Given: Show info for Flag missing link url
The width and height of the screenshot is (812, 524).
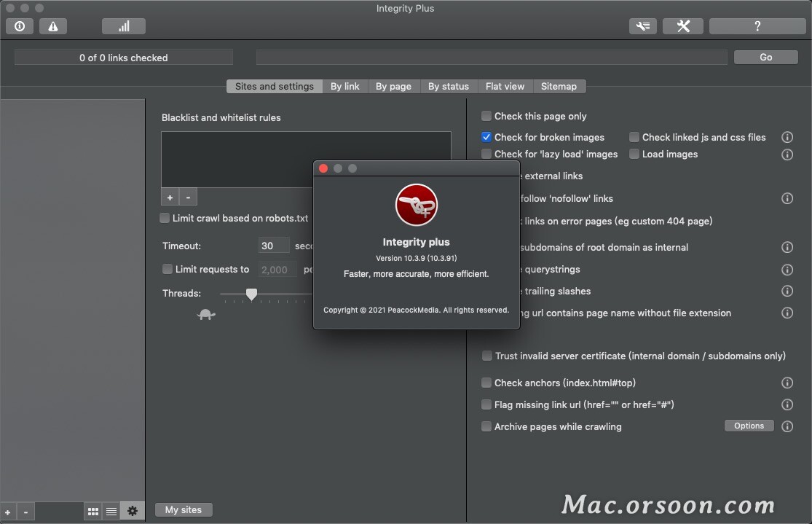Looking at the screenshot, I should [x=787, y=404].
